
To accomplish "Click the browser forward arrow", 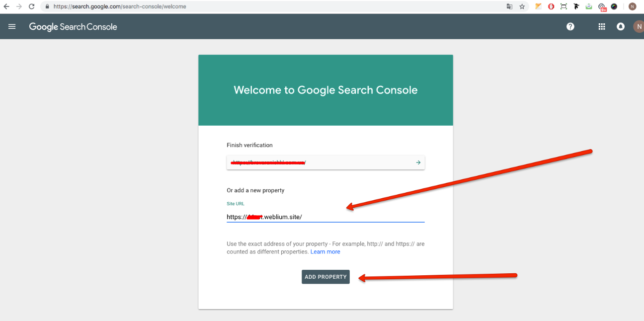I will (x=19, y=6).
